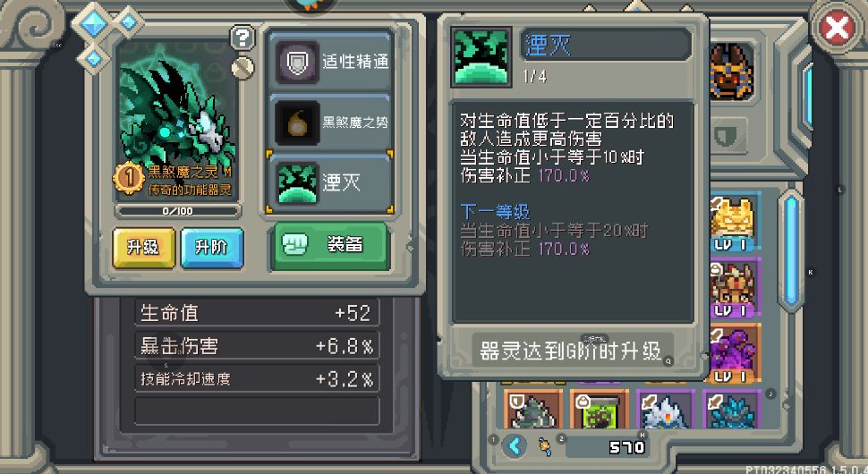Screen dimensions: 868x474
Task: Select the 黑煞魔之势 skill slot
Action: coord(330,123)
